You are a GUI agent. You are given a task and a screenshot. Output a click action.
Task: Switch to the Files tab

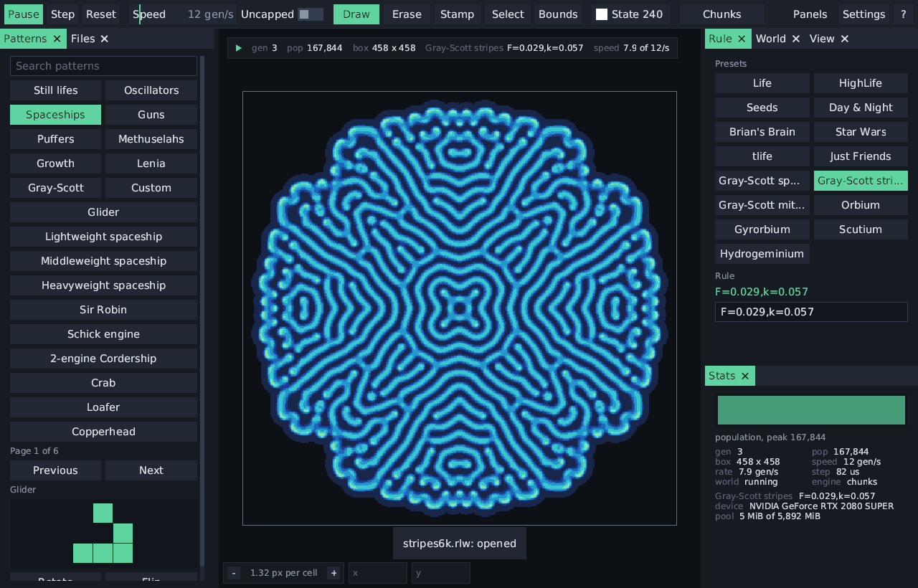[82, 39]
